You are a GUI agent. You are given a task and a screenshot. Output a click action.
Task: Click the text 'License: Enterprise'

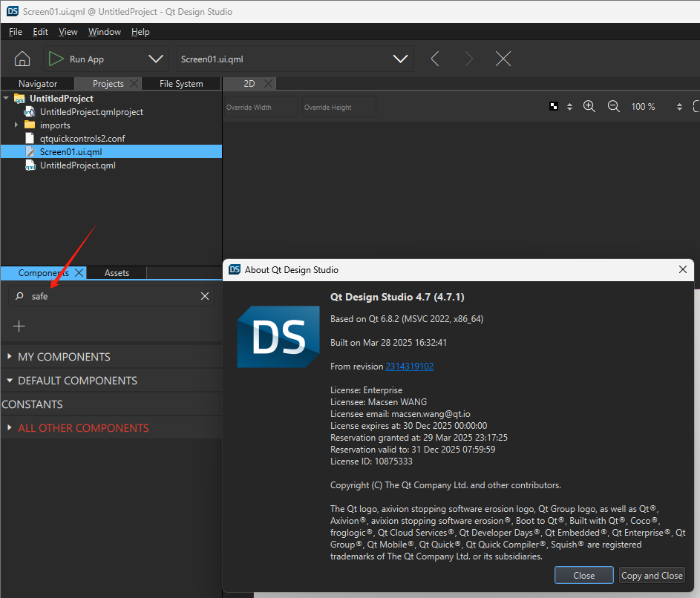[366, 390]
